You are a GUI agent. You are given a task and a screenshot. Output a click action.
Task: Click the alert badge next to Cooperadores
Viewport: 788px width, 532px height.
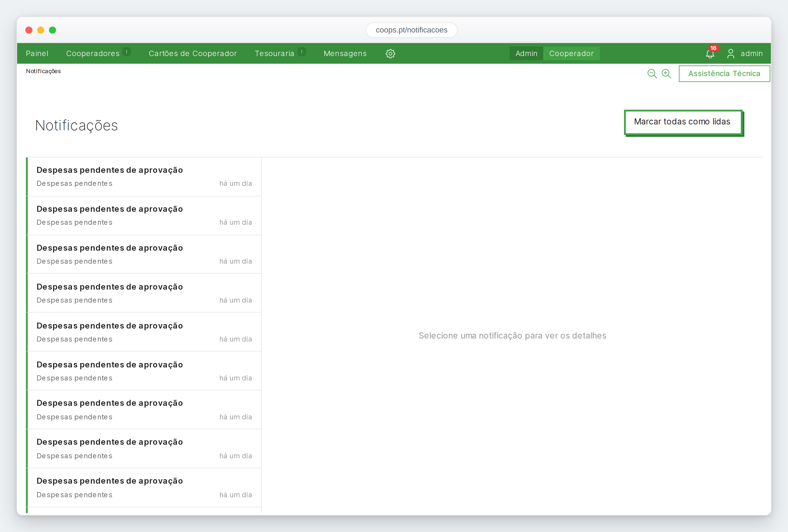pyautogui.click(x=127, y=52)
